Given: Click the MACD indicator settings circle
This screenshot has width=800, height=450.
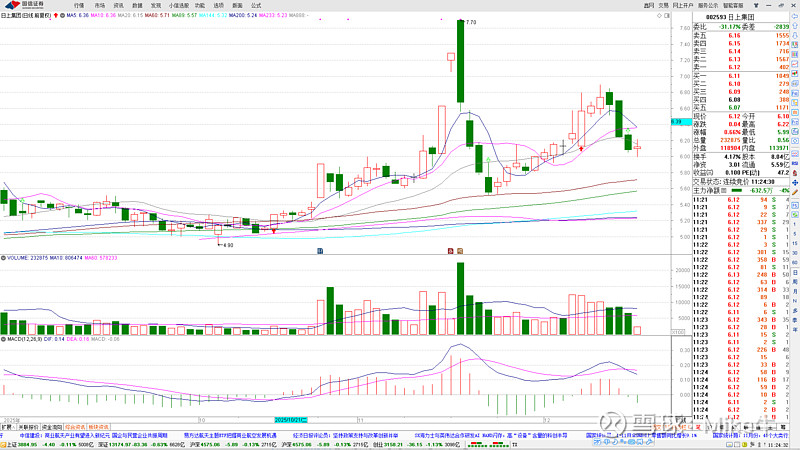Looking at the screenshot, I should coord(3,339).
